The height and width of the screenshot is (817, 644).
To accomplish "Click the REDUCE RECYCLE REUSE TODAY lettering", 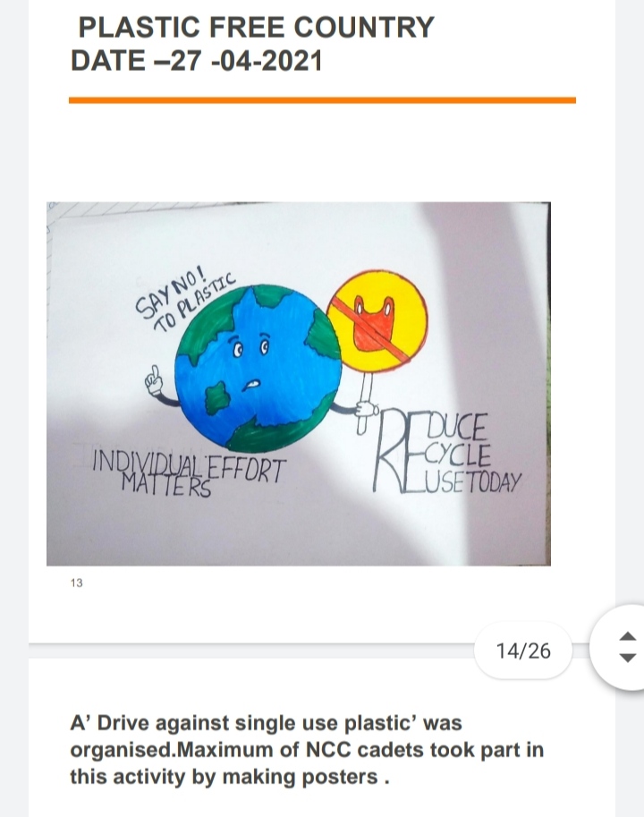I will pyautogui.click(x=446, y=452).
